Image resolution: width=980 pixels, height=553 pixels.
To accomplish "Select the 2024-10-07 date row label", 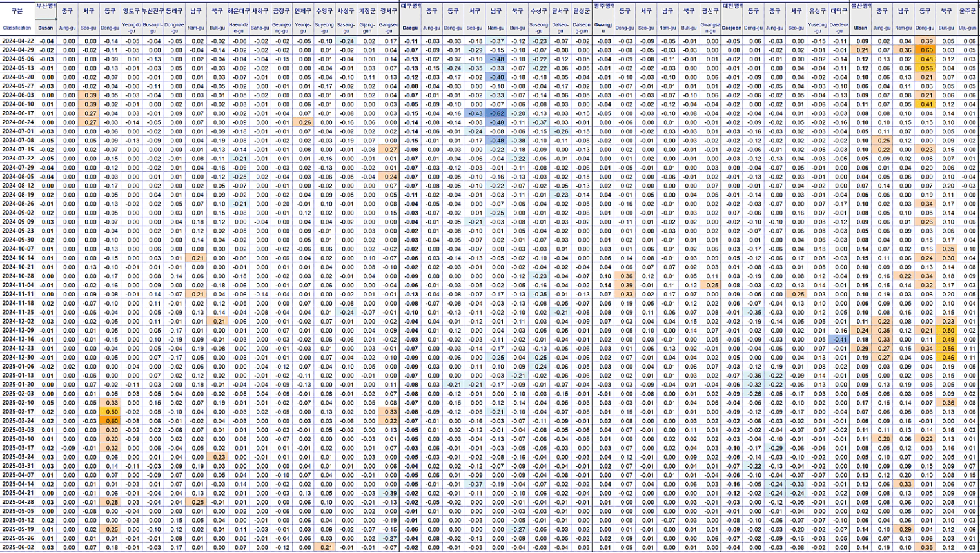I will [17, 248].
